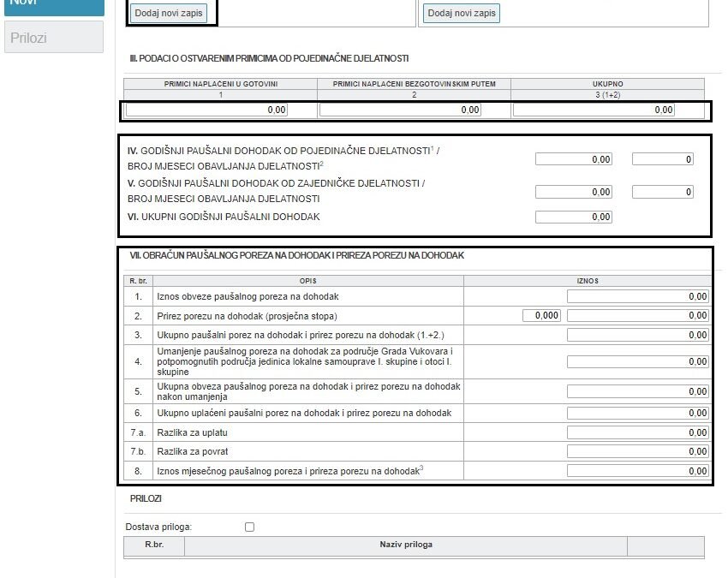The image size is (728, 578).
Task: Focus row 3 Ukupno paušalni porez amount
Action: point(638,335)
